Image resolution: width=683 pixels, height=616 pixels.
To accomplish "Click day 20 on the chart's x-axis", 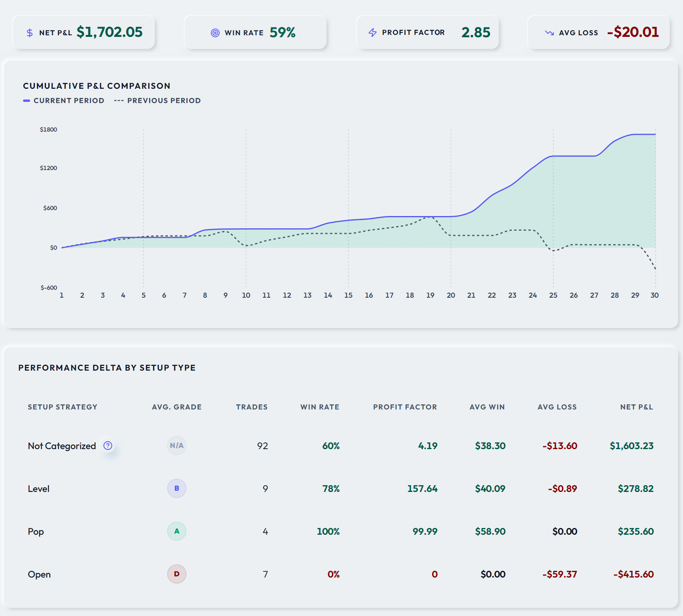I will [x=451, y=295].
